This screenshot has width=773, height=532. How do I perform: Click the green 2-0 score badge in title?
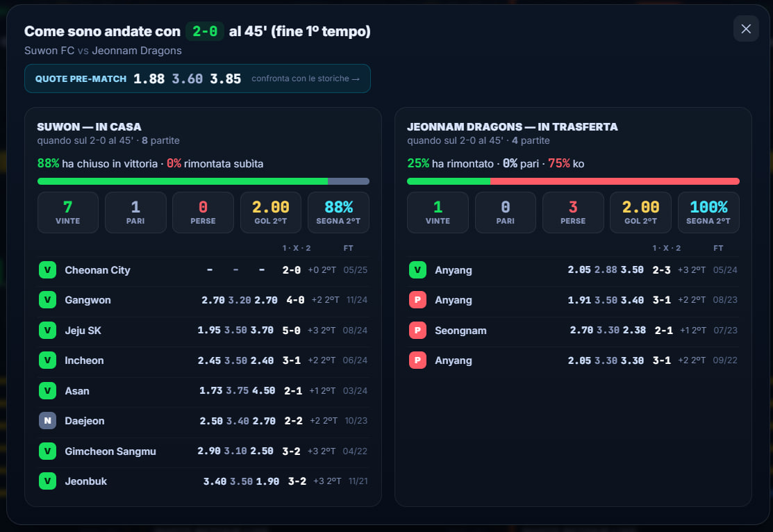(205, 31)
